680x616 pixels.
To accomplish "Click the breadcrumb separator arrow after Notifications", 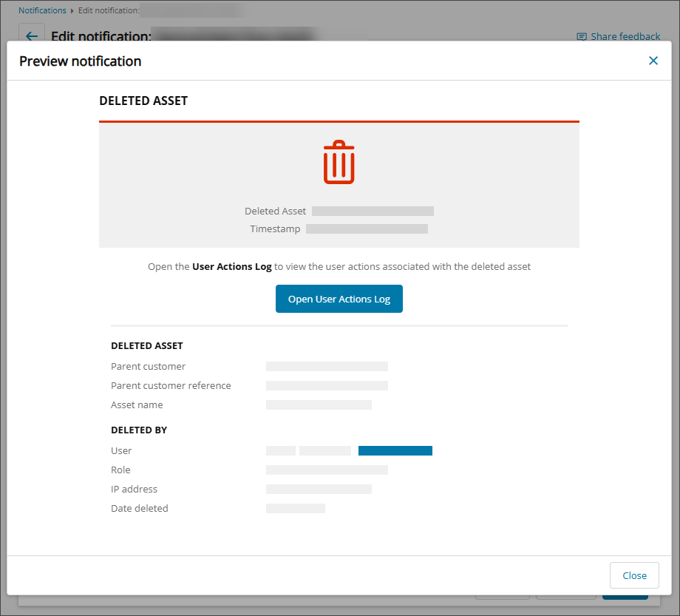I will click(x=72, y=11).
